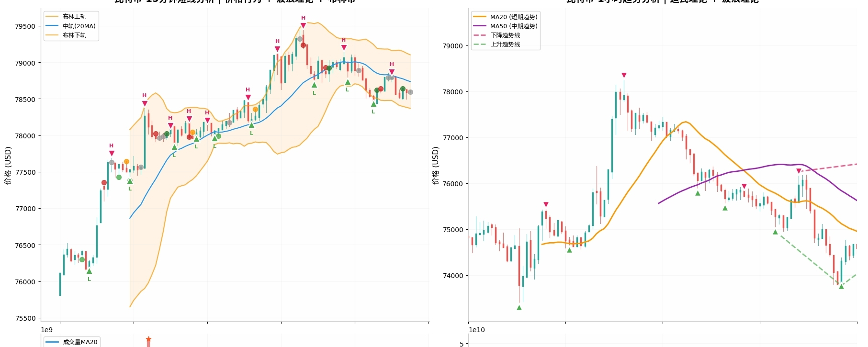Click the 77500 tick on left chart
868x347 pixels.
pos(25,172)
